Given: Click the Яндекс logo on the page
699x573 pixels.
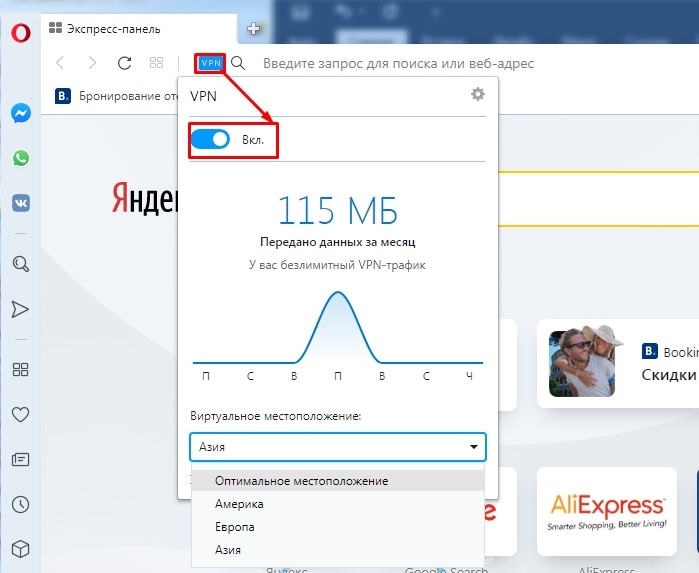Looking at the screenshot, I should point(145,198).
